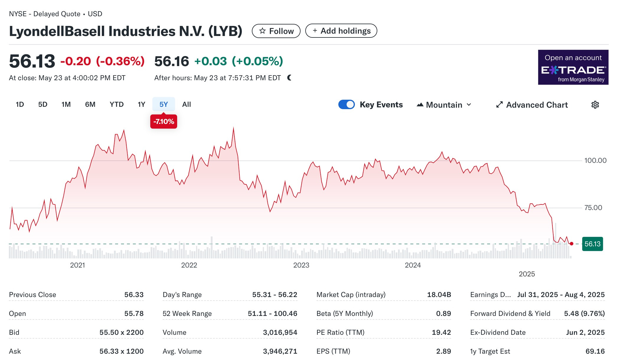Click the 'PE Ratio (TTM)' label

340,332
